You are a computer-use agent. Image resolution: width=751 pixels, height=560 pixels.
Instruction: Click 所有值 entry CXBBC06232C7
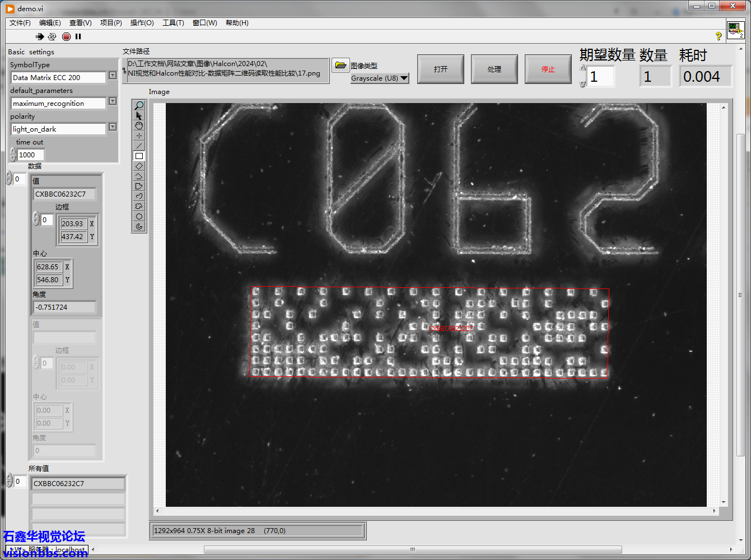78,483
